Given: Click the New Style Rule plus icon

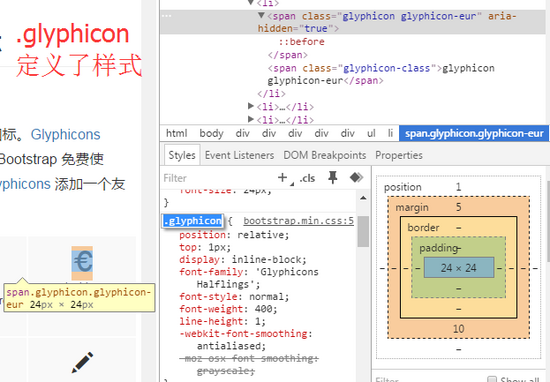Looking at the screenshot, I should pyautogui.click(x=283, y=177).
